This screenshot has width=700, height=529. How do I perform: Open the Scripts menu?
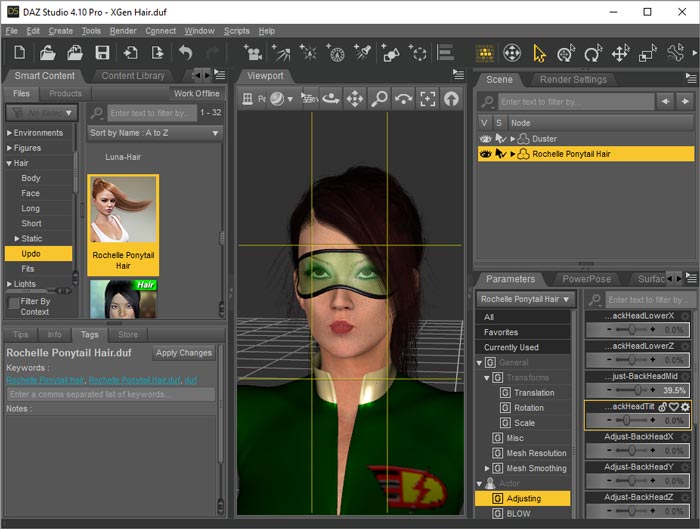[x=237, y=31]
